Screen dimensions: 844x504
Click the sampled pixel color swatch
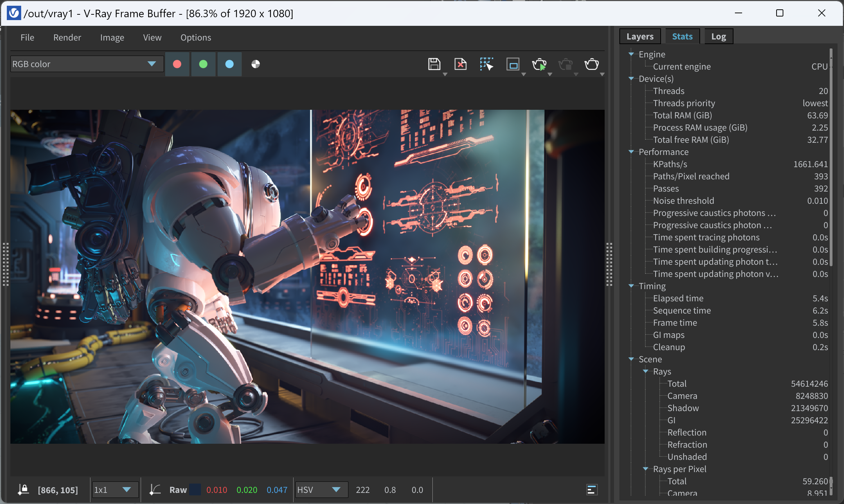[x=195, y=490]
